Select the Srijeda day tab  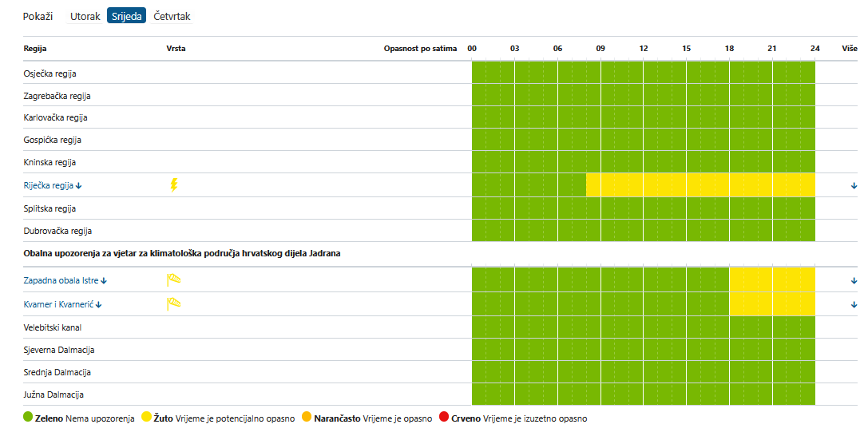(x=126, y=16)
